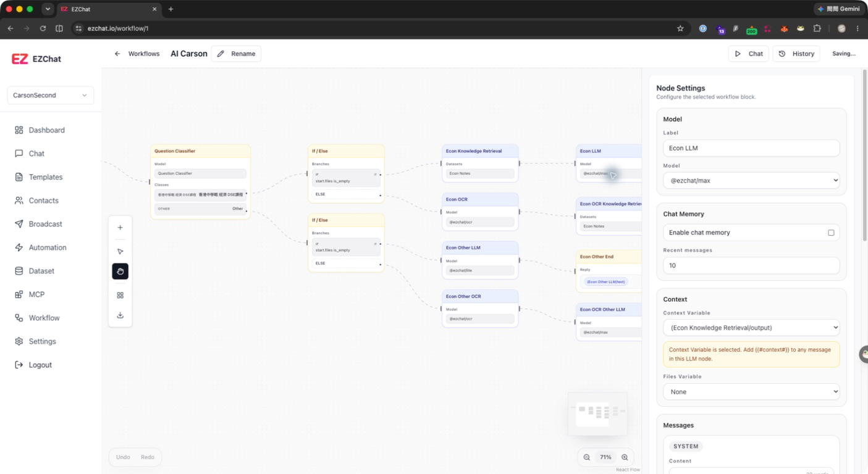The image size is (868, 474).
Task: Click the add node plus icon
Action: [x=120, y=228]
